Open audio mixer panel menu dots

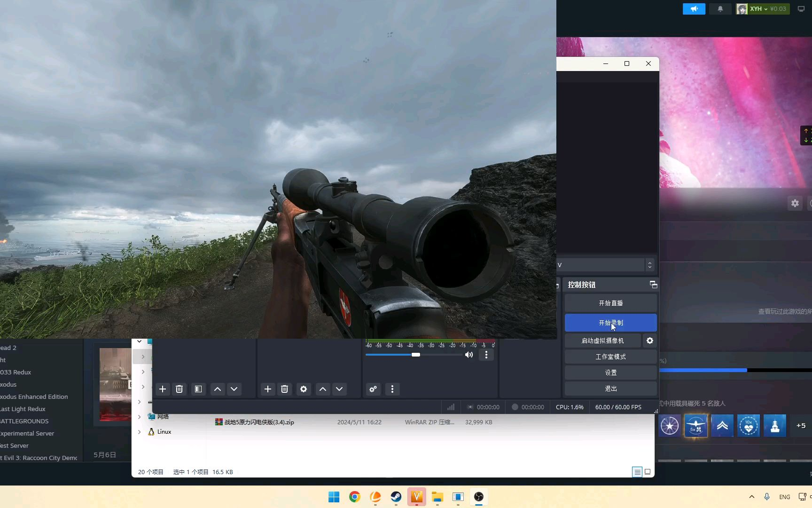(x=392, y=389)
